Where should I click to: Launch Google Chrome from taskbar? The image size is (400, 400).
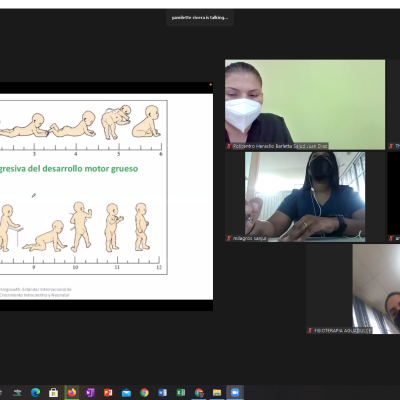click(144, 392)
